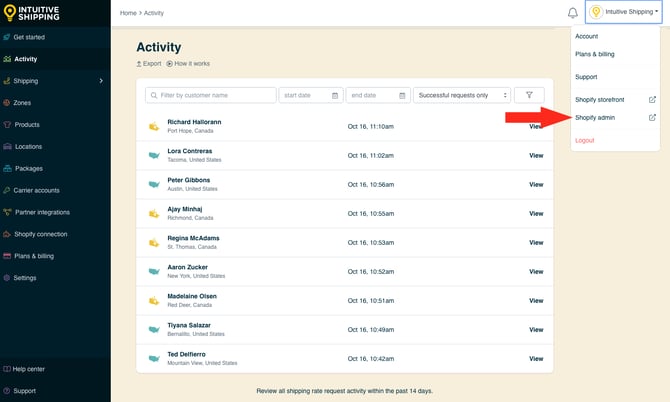View Tiyana Salazar request
Image resolution: width=670 pixels, height=402 pixels.
(x=536, y=330)
